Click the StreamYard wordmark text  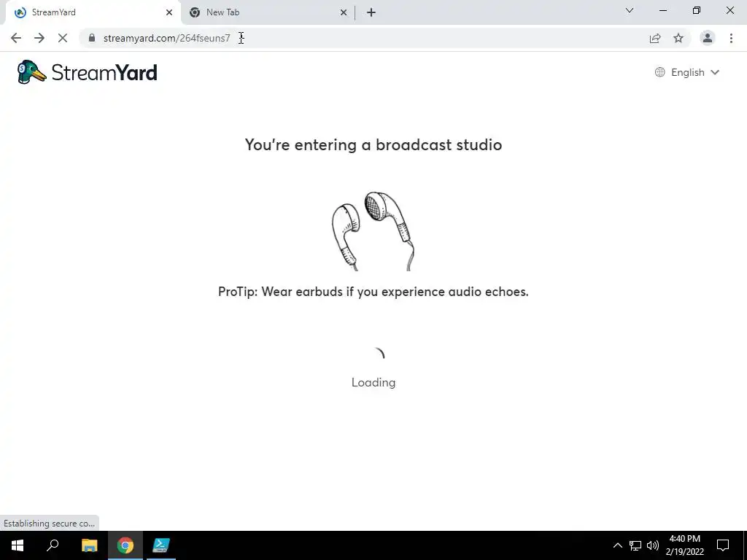tap(104, 73)
